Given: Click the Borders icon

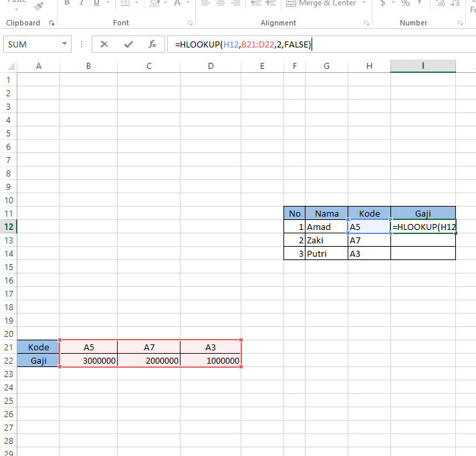Looking at the screenshot, I should coord(125,3).
